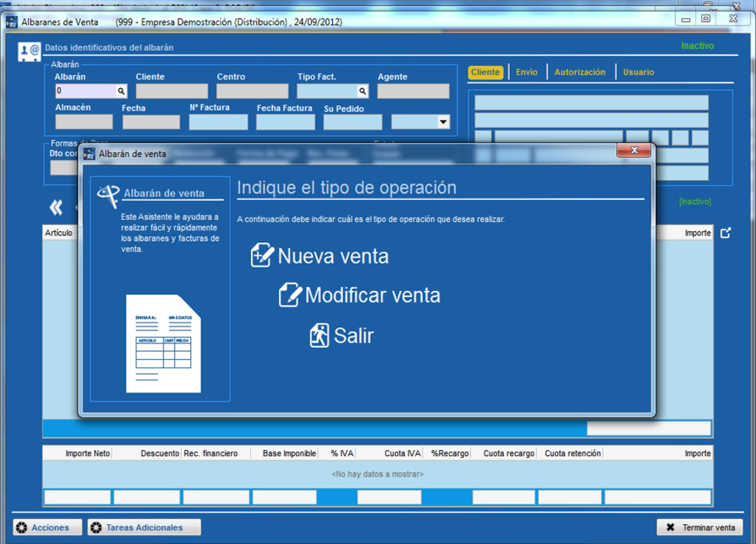The height and width of the screenshot is (544, 756).
Task: Click the double-chevron first record icon
Action: (56, 207)
